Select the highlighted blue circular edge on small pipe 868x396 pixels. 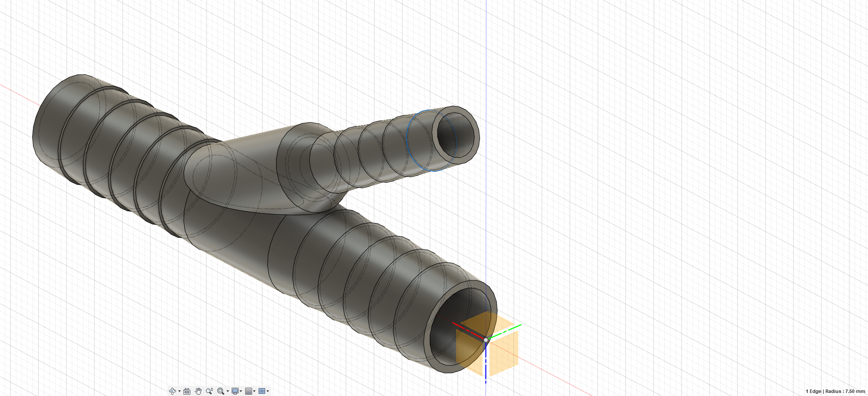(408, 140)
